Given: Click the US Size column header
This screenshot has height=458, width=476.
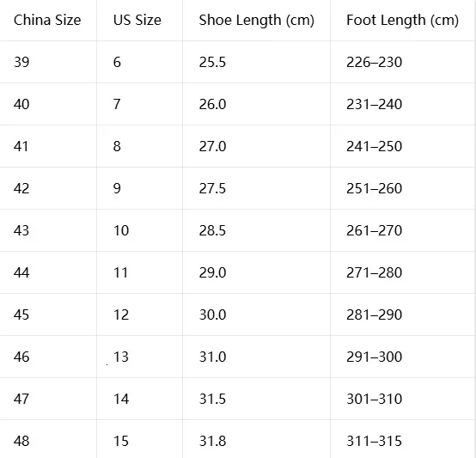Looking at the screenshot, I should click(137, 21).
